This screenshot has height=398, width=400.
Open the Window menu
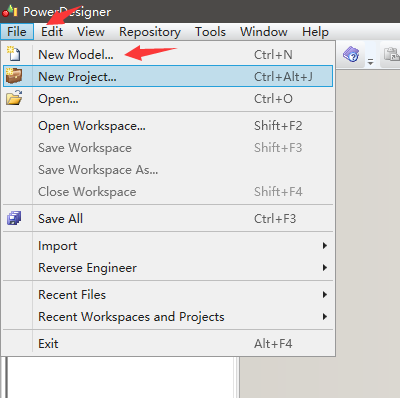264,32
